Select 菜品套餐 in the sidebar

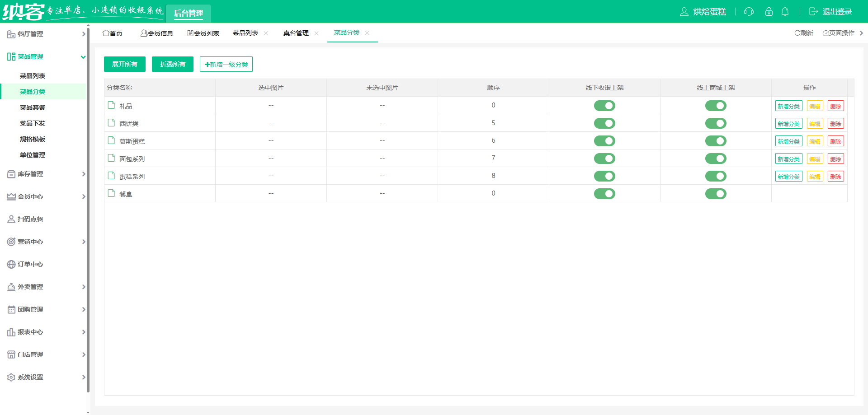pyautogui.click(x=33, y=107)
